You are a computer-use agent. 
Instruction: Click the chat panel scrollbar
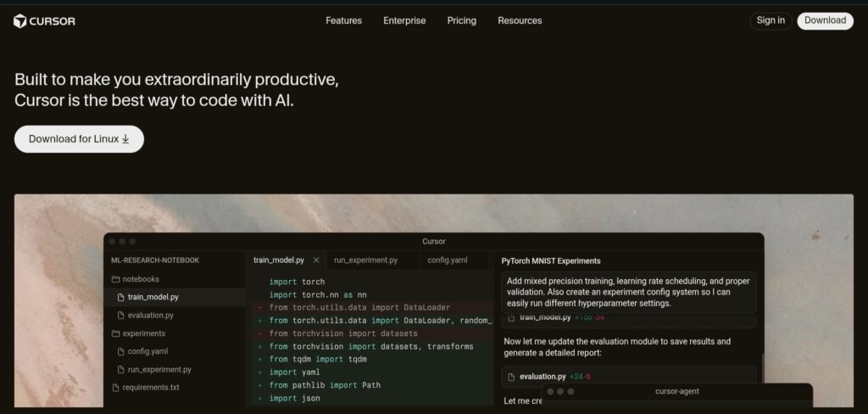[762, 368]
